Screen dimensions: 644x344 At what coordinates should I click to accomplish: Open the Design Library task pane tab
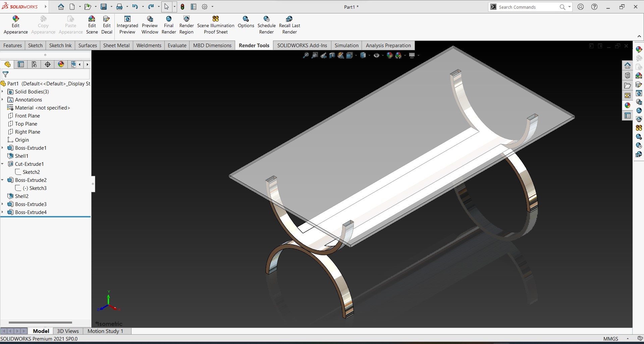coord(628,75)
